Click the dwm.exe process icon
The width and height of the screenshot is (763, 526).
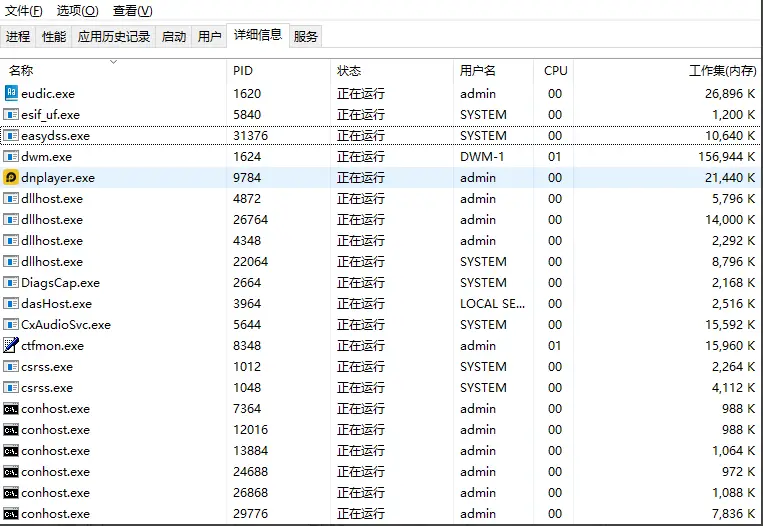11,156
